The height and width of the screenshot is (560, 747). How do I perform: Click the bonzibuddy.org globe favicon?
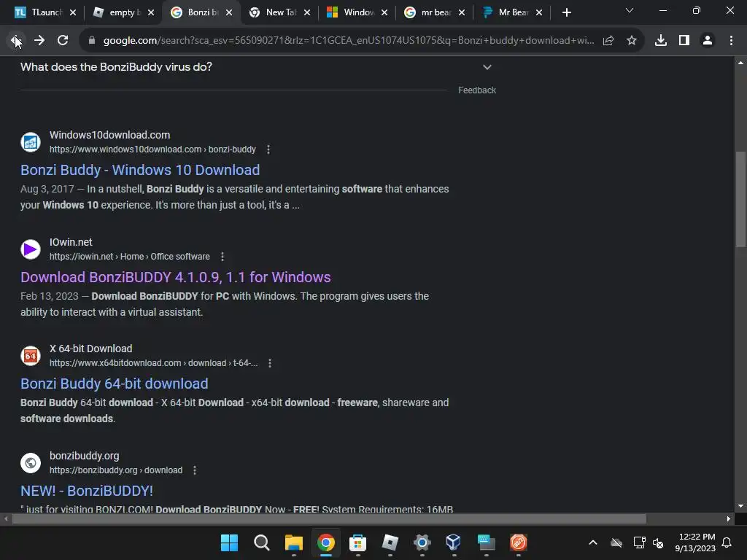pos(31,463)
